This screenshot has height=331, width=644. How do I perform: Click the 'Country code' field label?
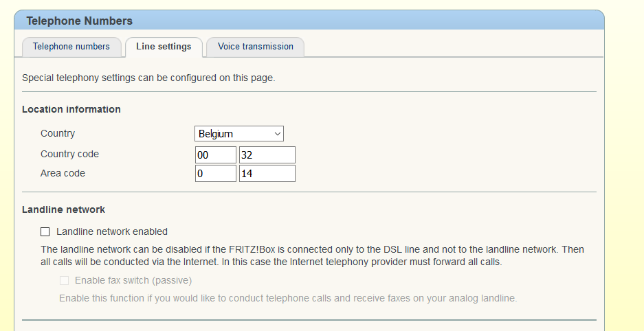[x=69, y=155]
